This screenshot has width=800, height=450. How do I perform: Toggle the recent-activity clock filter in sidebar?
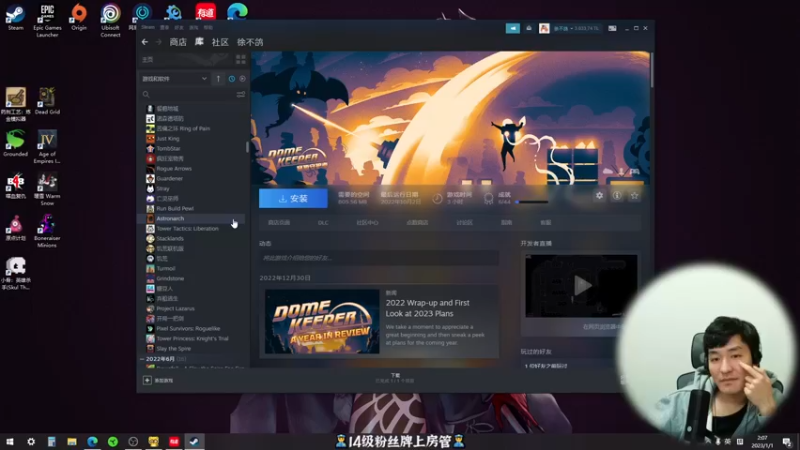coord(232,79)
